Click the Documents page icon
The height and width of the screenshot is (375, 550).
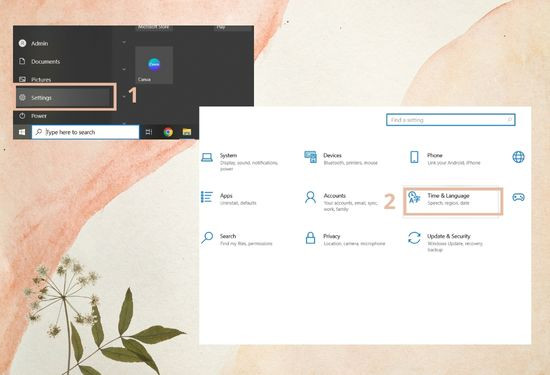[x=22, y=61]
